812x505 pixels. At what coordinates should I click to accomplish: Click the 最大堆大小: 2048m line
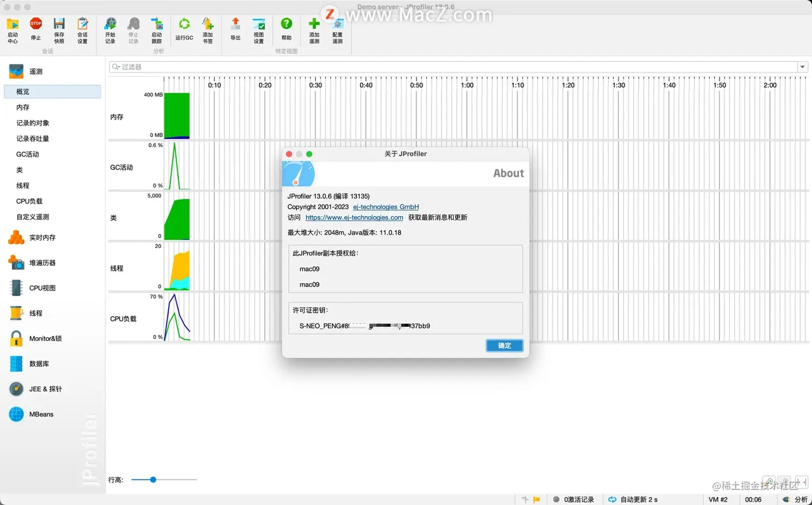point(344,232)
